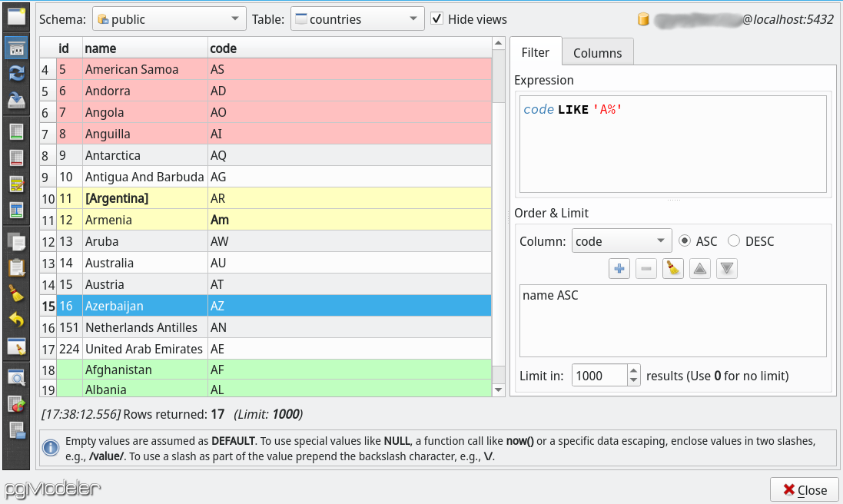Viewport: 843px width, 504px height.
Task: Increase the limit value with up arrow
Action: click(x=634, y=370)
